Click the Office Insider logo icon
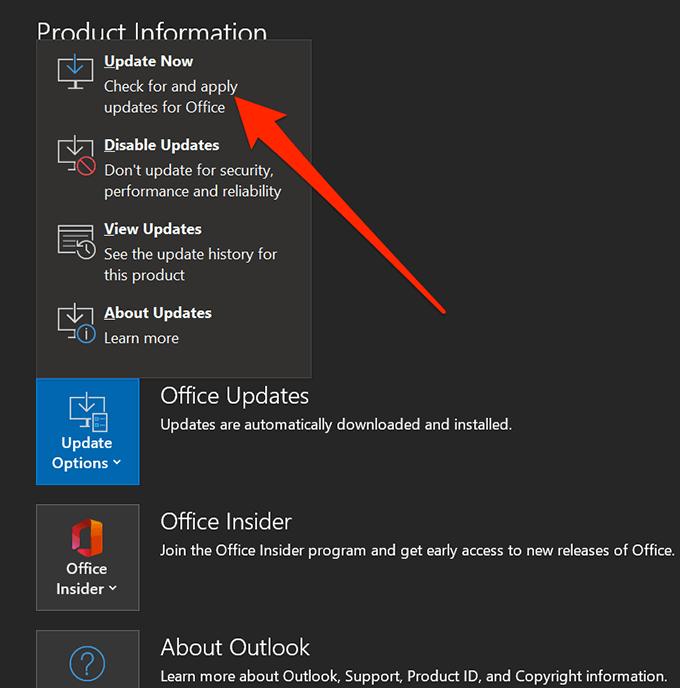This screenshot has height=688, width=680. (x=87, y=538)
